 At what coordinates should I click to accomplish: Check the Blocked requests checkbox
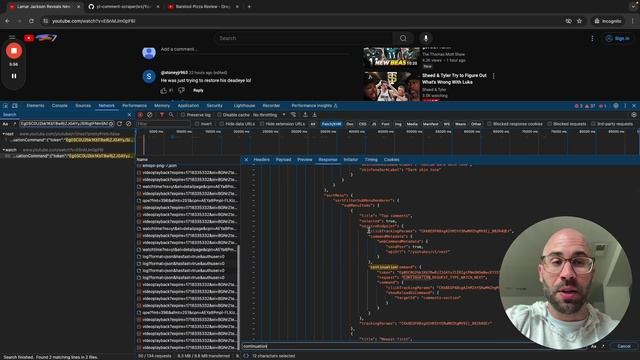click(549, 124)
